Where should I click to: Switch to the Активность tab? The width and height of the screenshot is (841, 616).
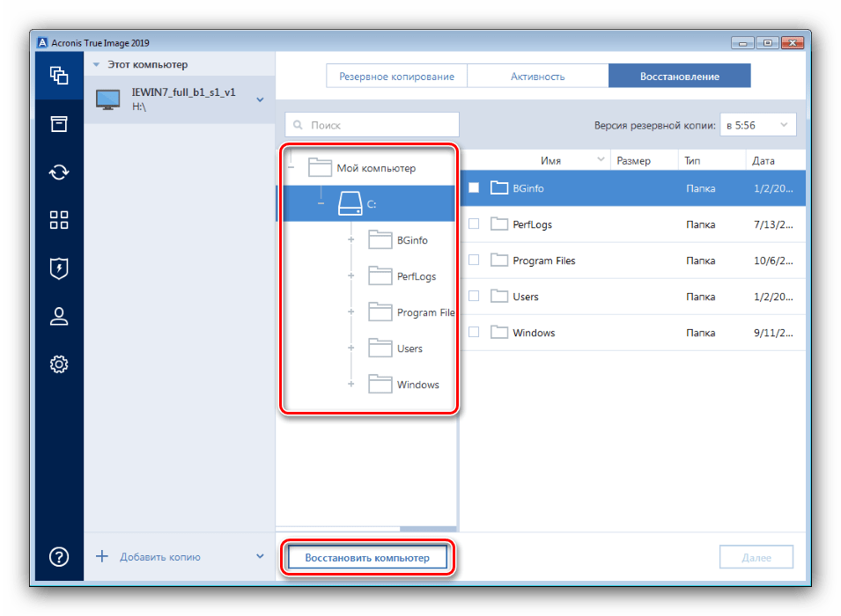tap(537, 77)
